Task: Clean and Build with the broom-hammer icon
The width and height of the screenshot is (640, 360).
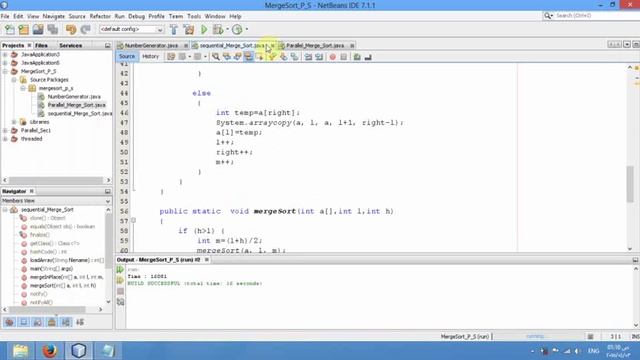Action: point(189,29)
